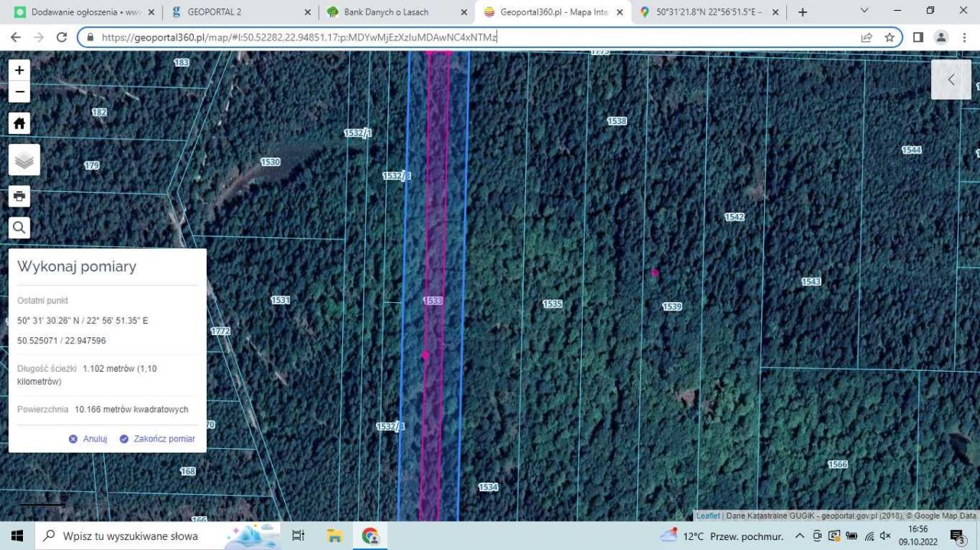Close the Bank Danych o Lasach tab
Image resolution: width=980 pixels, height=550 pixels.
tap(464, 12)
